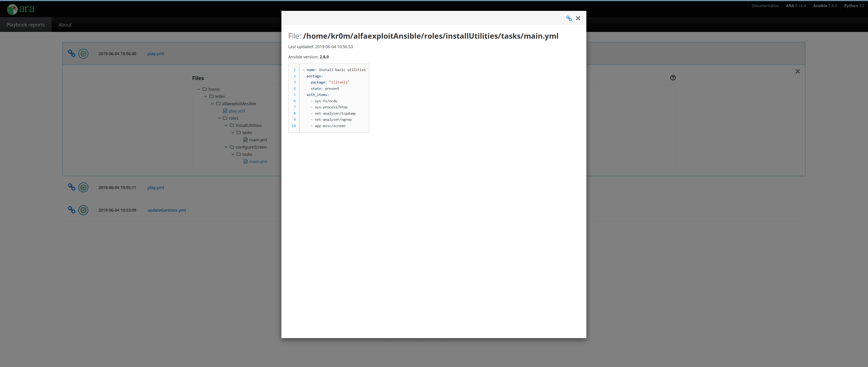The width and height of the screenshot is (868, 367).
Task: Collapse the home folder in tree
Action: tap(199, 89)
